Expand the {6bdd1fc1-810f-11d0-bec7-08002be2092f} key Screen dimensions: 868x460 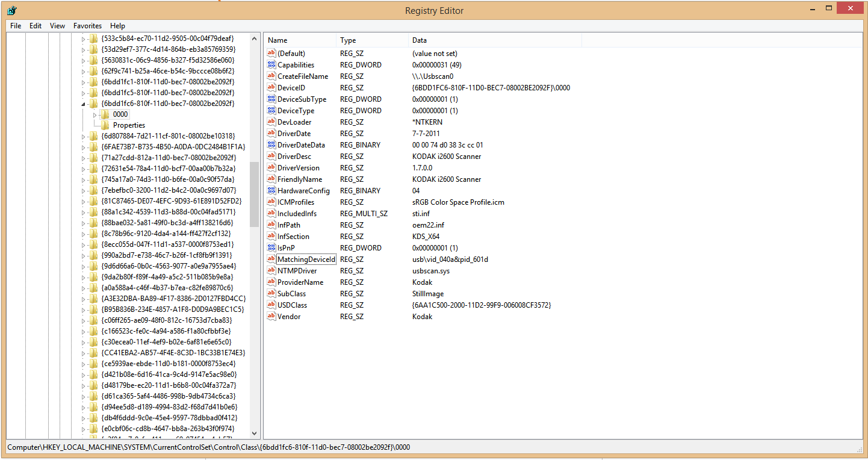[84, 82]
